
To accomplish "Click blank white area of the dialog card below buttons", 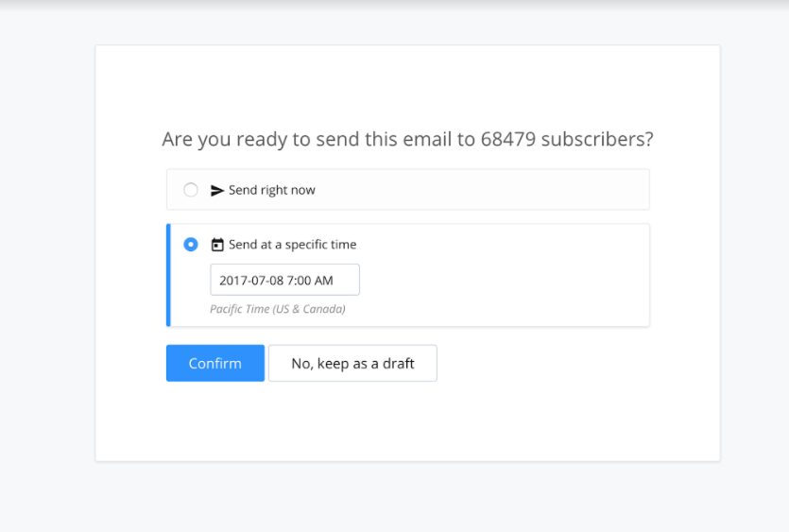I will pyautogui.click(x=407, y=422).
